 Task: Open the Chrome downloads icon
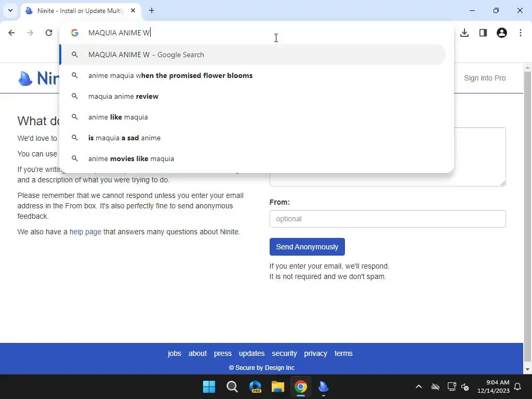[x=464, y=33]
